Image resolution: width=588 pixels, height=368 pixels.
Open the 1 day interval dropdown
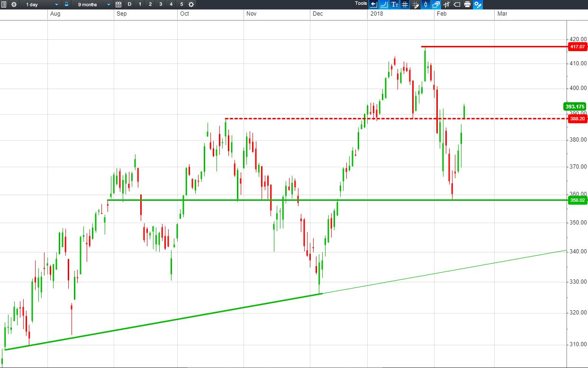click(x=41, y=4)
